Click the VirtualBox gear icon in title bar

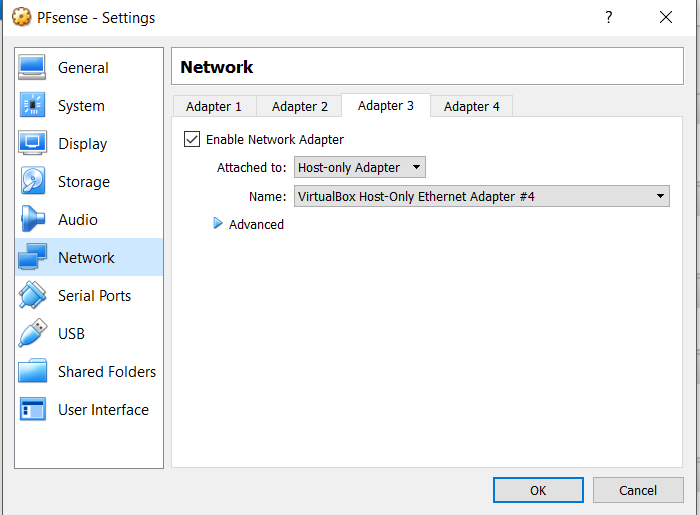(x=21, y=17)
